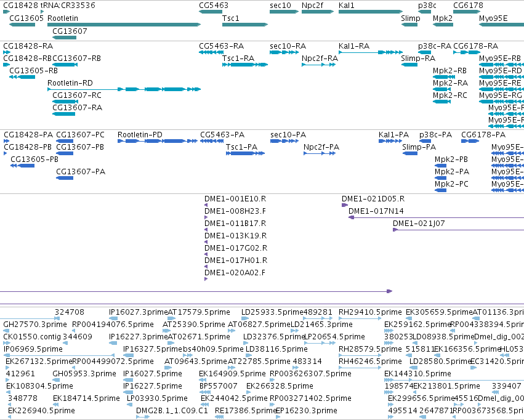The image size is (524, 420).
Task: Select the Npc2f-RA transcript label
Action: pos(320,59)
